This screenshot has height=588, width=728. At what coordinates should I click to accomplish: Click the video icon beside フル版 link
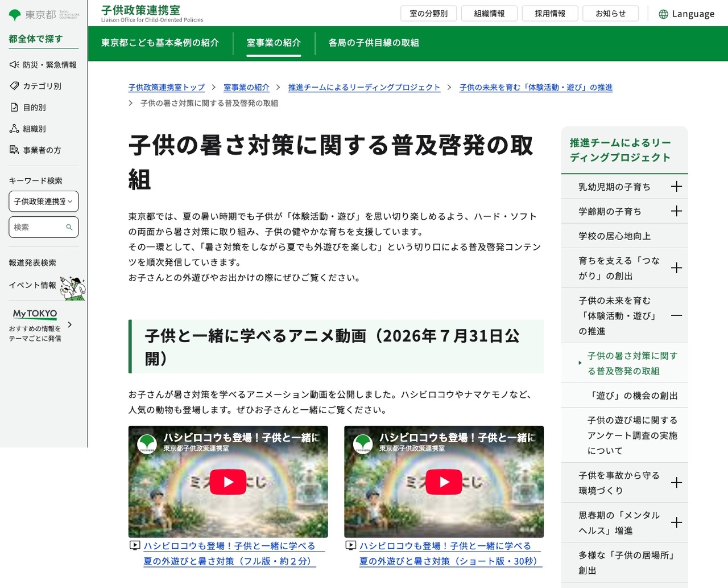click(135, 545)
